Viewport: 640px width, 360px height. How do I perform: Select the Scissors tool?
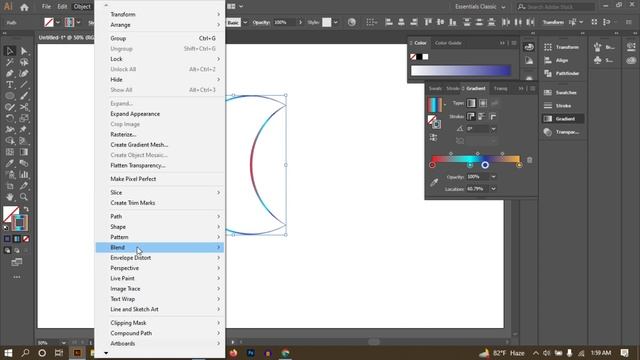(x=24, y=107)
